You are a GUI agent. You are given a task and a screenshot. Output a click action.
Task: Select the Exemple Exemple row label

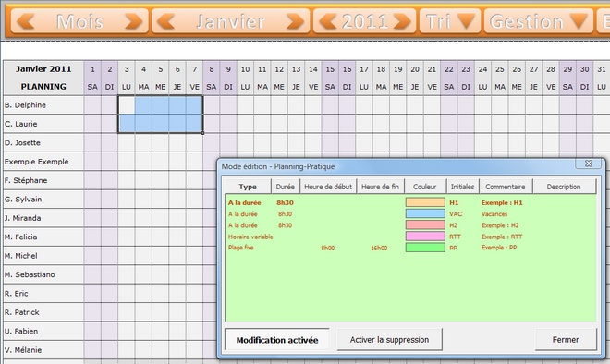point(43,162)
